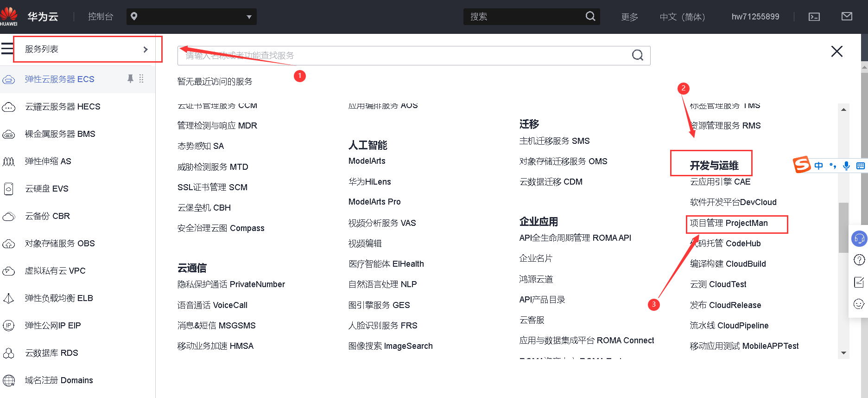Expand the 服务列表 service list
868x398 pixels.
click(88, 49)
